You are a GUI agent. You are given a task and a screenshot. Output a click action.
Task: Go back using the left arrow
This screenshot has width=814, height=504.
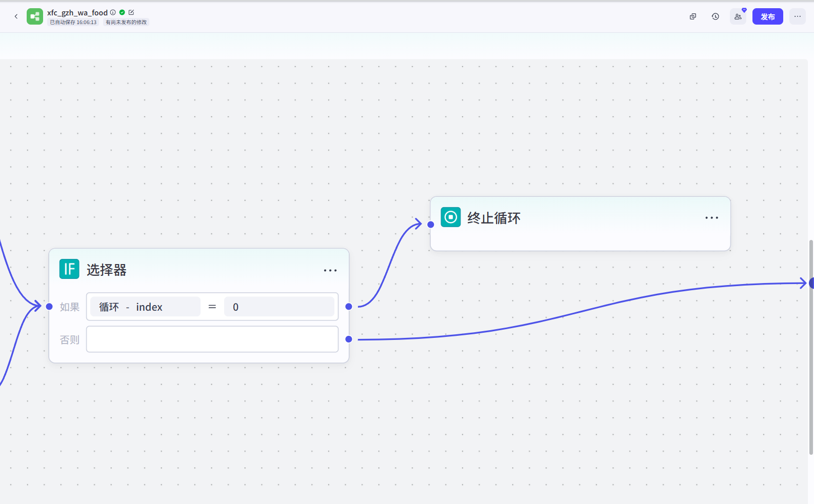click(x=16, y=16)
